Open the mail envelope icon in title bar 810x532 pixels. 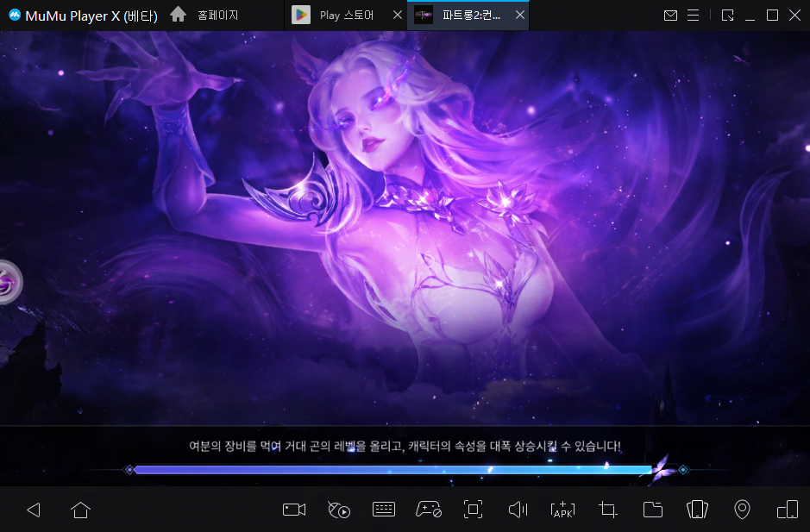coord(670,16)
